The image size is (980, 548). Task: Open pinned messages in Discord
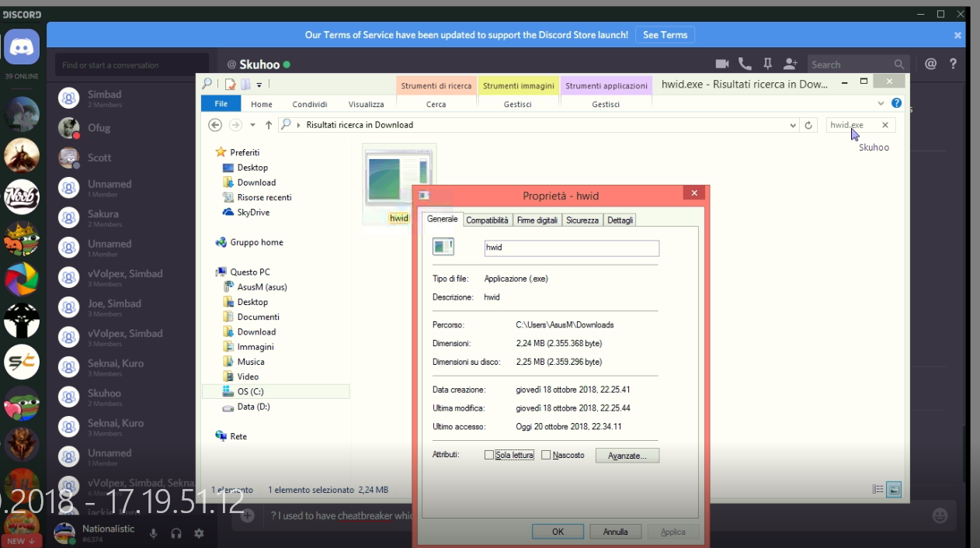[x=767, y=64]
